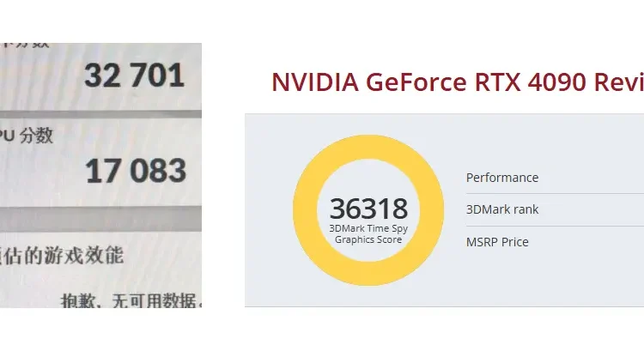Select the MSRP Price row
The width and height of the screenshot is (644, 351).
[555, 242]
